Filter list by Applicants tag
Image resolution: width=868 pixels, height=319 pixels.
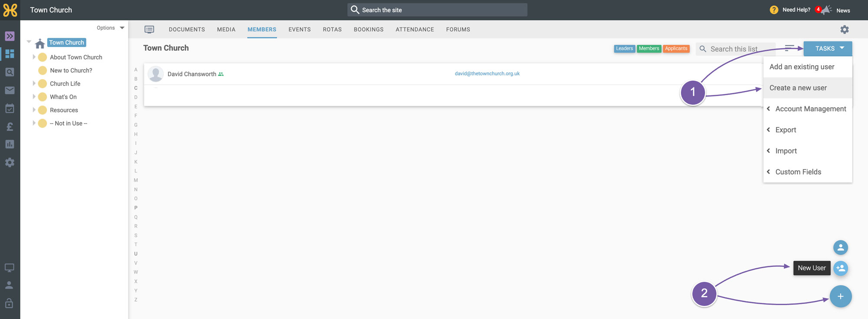[x=676, y=49]
